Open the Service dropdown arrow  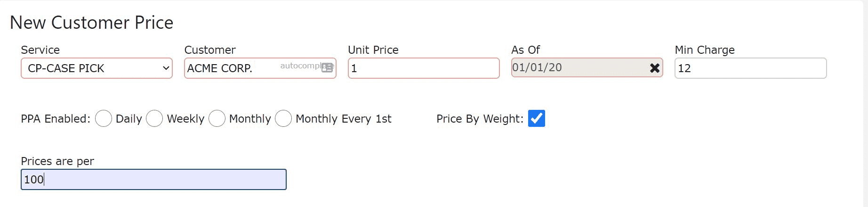[x=166, y=68]
